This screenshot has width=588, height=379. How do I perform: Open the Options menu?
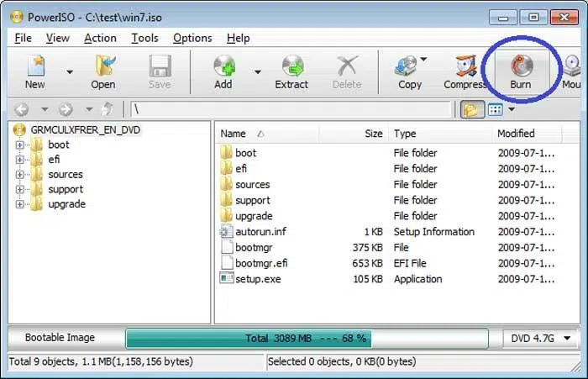coord(192,38)
